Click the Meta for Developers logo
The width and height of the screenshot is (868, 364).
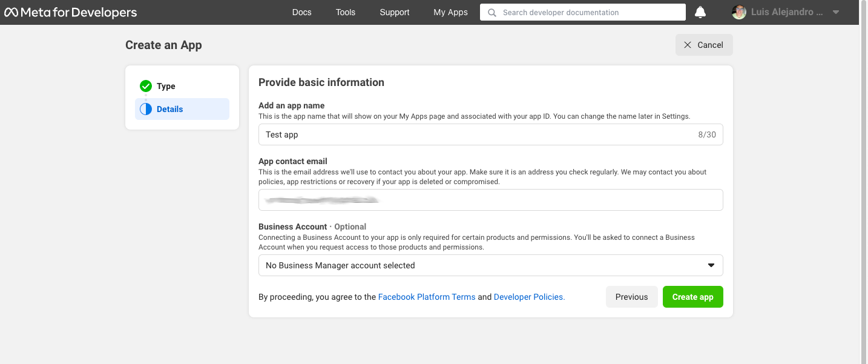tap(71, 12)
